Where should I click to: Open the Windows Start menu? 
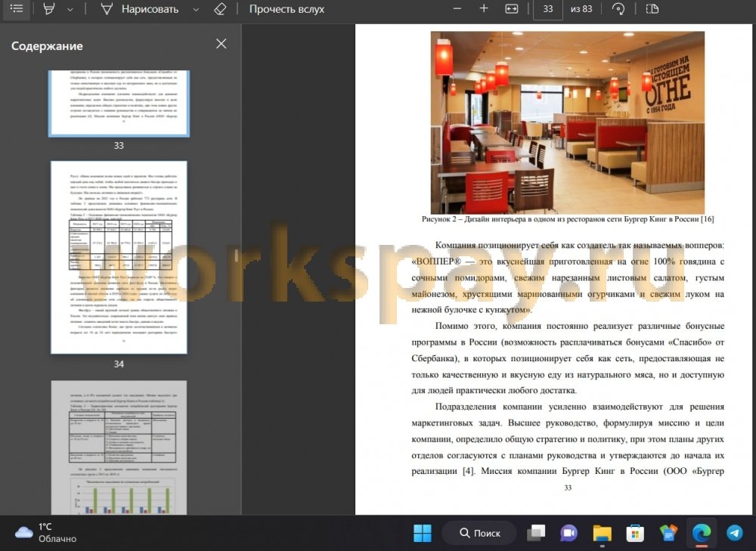[423, 533]
